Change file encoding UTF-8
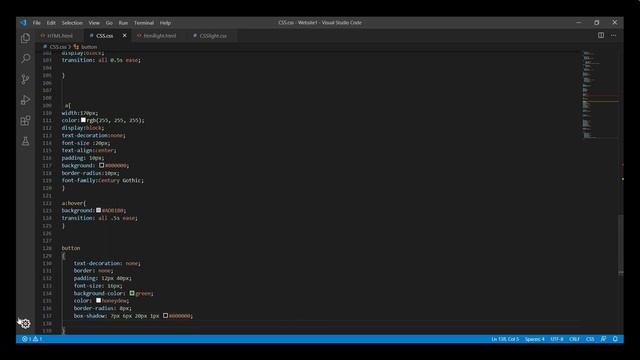The height and width of the screenshot is (360, 640). tap(557, 339)
